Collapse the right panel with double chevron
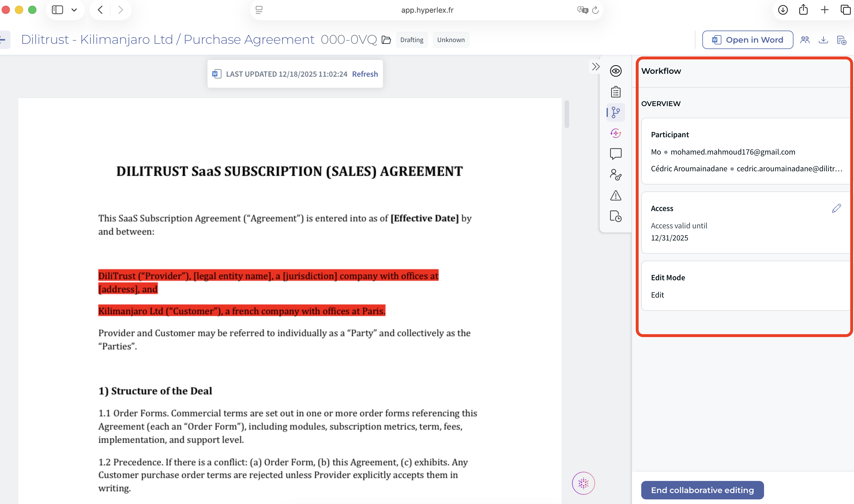 (596, 67)
